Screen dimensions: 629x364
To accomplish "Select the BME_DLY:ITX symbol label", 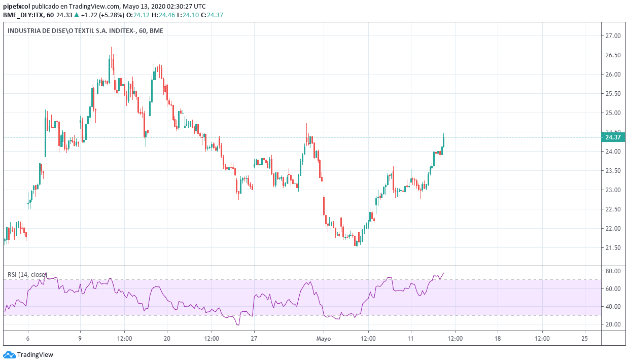I will click(x=23, y=15).
